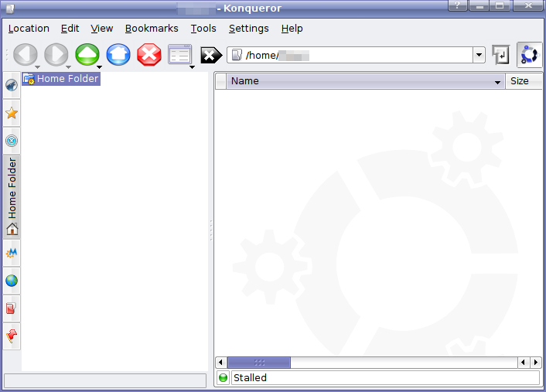Open the Bookmarks star sidebar tab

pos(12,114)
